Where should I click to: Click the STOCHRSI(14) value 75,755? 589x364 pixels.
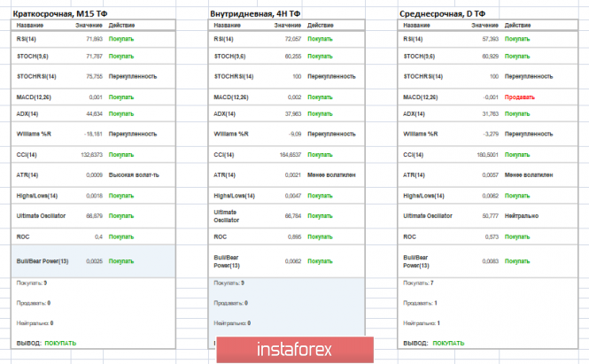94,77
